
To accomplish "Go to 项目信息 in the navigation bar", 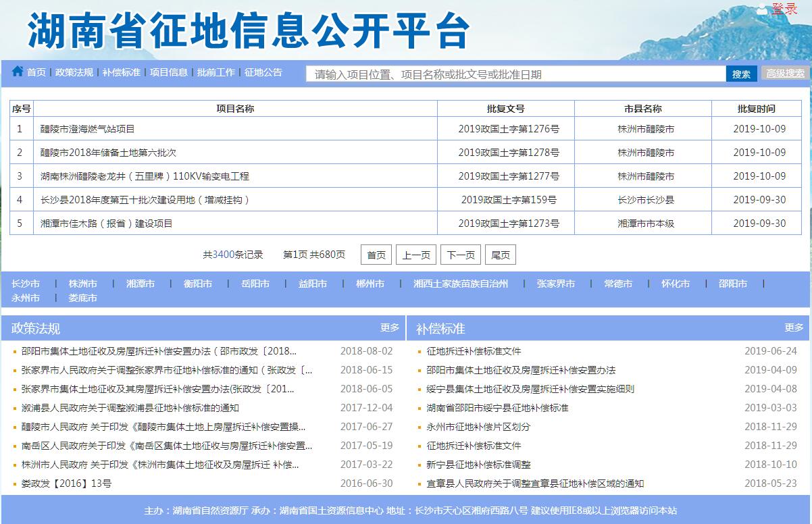I will pyautogui.click(x=169, y=72).
